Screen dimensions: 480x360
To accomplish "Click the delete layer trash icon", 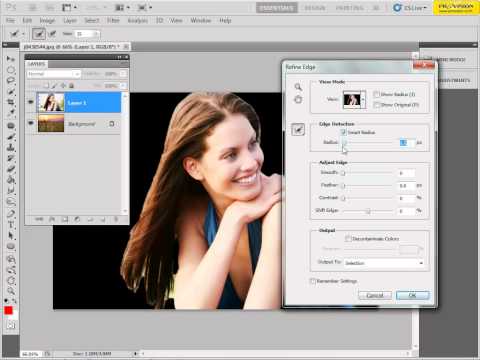I will point(116,219).
